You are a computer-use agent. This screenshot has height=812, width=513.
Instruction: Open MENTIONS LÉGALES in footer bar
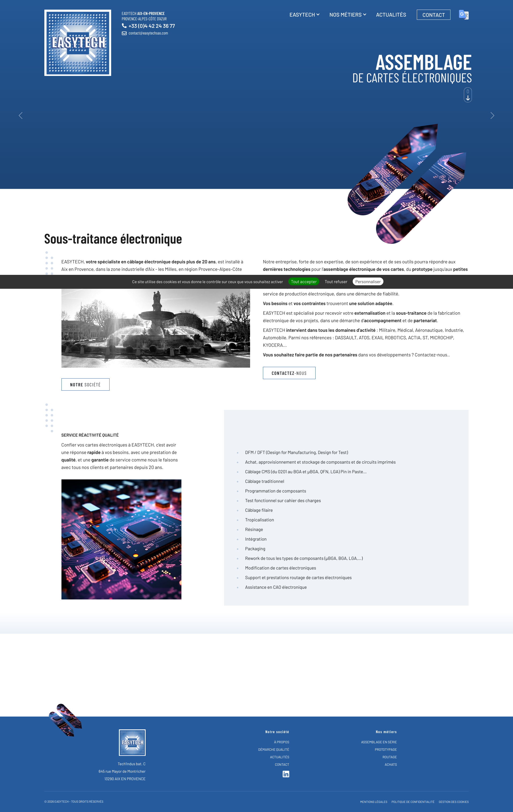coord(374,802)
